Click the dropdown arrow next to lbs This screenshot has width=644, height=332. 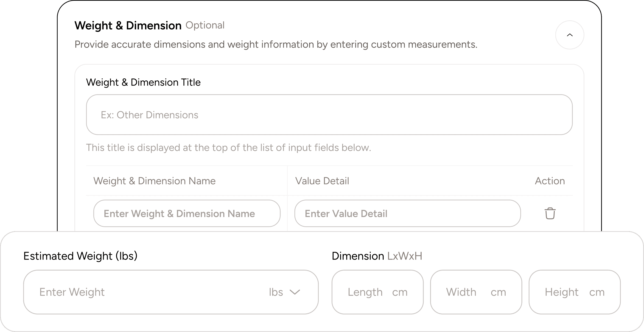(x=295, y=292)
